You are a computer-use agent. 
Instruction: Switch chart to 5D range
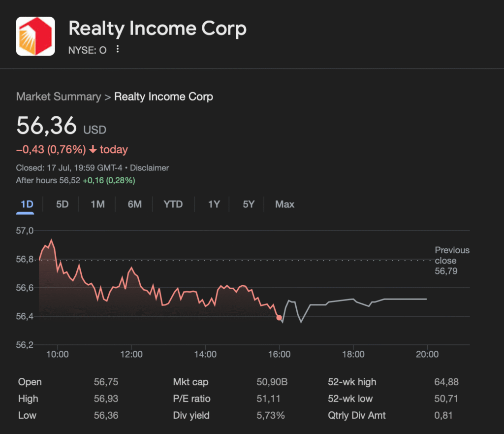pos(63,204)
